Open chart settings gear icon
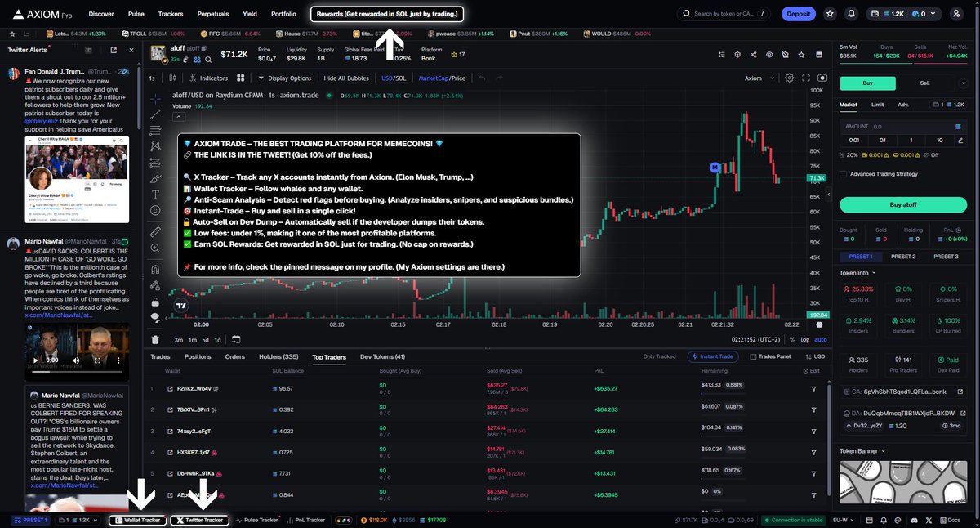 (x=789, y=78)
